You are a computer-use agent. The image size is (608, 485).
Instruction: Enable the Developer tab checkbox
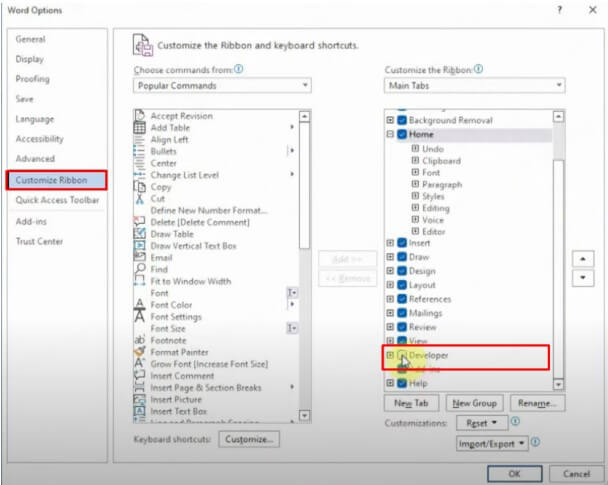pos(402,355)
